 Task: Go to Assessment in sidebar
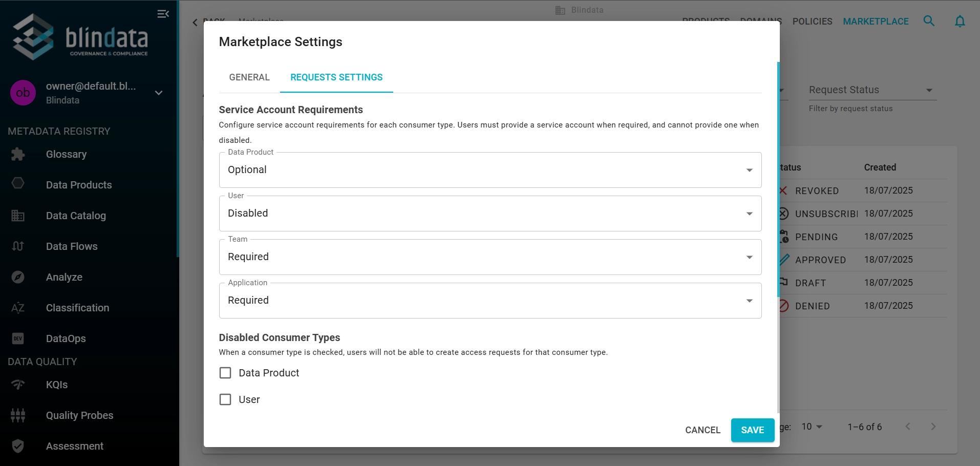[x=75, y=446]
